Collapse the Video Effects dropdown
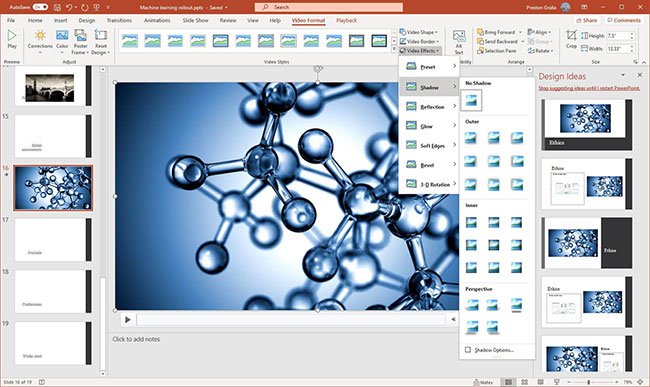The image size is (650, 387). 420,51
